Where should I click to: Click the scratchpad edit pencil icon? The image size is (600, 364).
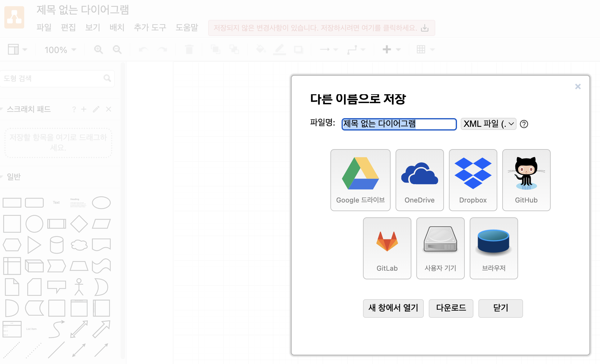(96, 109)
